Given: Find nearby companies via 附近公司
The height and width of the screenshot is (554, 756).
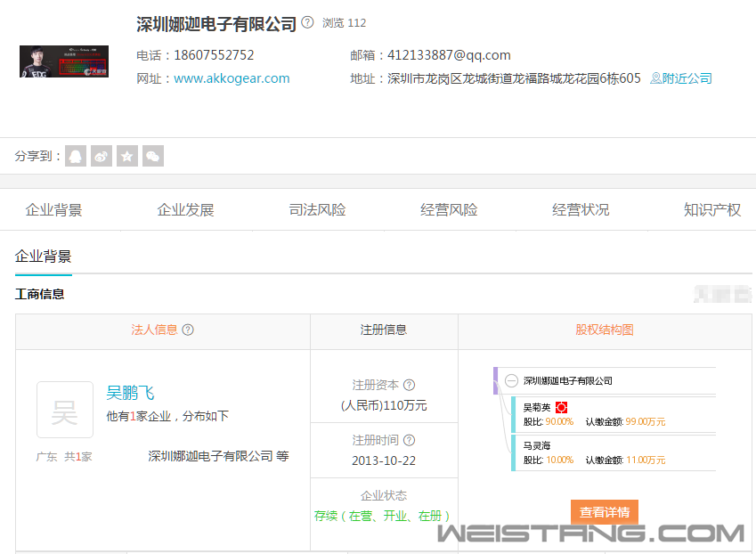Looking at the screenshot, I should coord(681,78).
